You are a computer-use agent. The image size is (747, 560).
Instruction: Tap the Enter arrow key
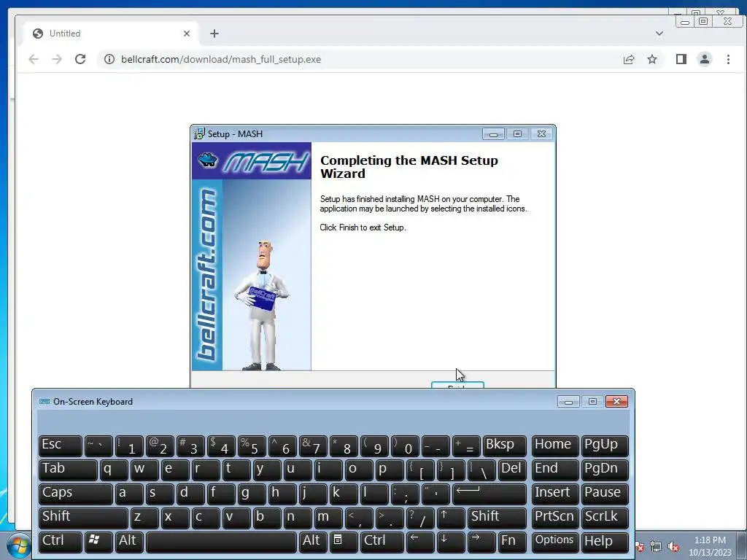pyautogui.click(x=489, y=494)
